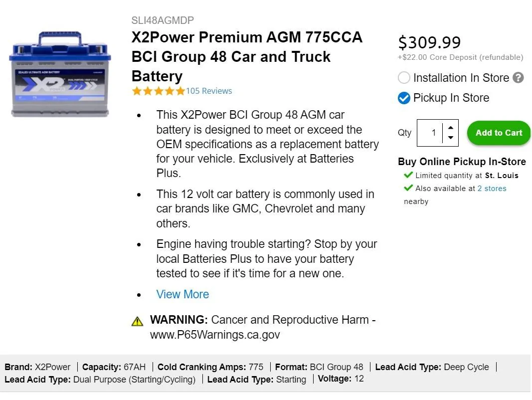This screenshot has width=532, height=400.
Task: Open the 105 Reviews link
Action: pyautogui.click(x=209, y=91)
